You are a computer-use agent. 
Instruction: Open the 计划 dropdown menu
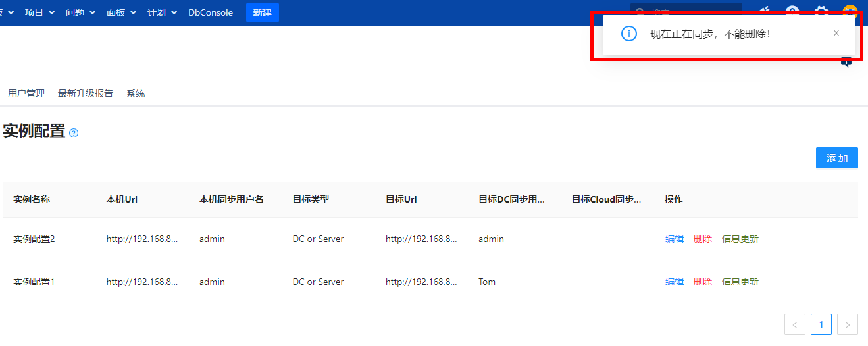[x=162, y=12]
